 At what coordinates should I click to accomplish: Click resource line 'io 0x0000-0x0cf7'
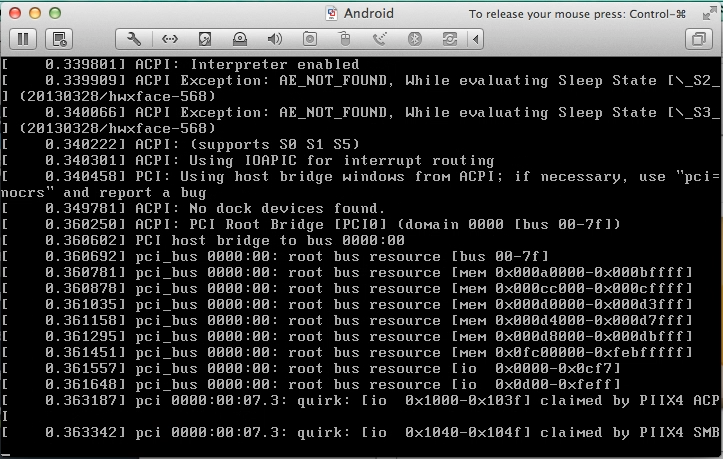pos(311,369)
